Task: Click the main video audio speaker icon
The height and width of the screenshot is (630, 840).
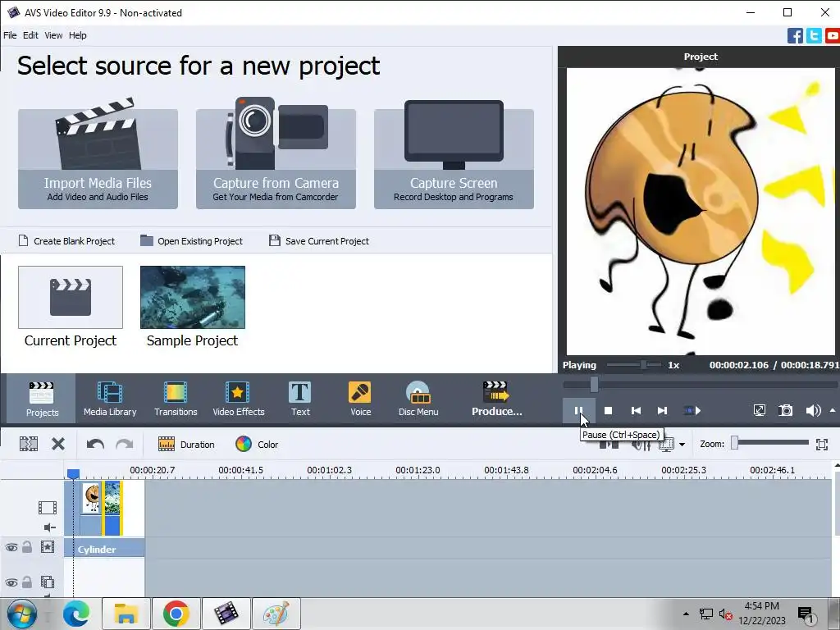Action: 49,527
